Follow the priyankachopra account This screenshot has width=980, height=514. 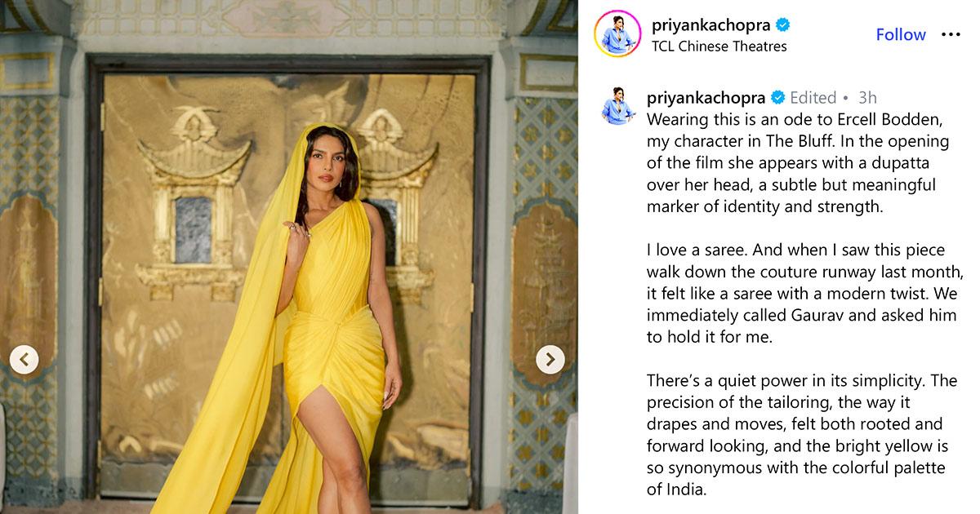tap(901, 34)
